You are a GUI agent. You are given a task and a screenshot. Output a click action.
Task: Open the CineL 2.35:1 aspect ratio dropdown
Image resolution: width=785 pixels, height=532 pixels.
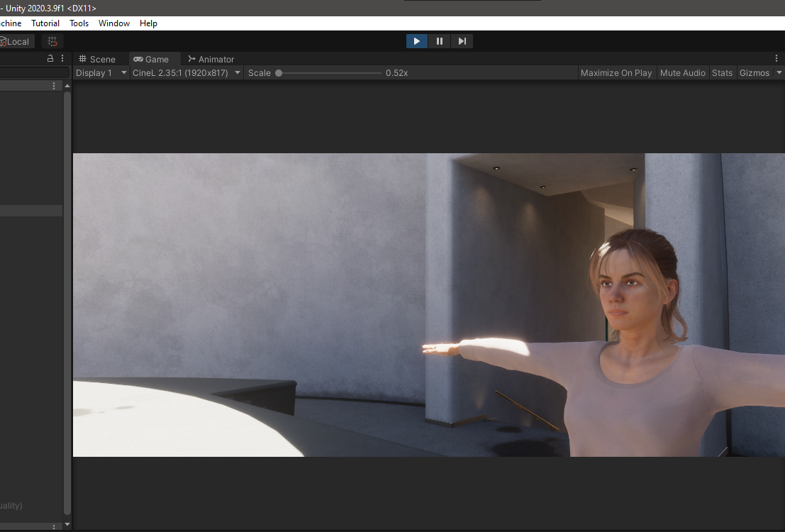[186, 73]
